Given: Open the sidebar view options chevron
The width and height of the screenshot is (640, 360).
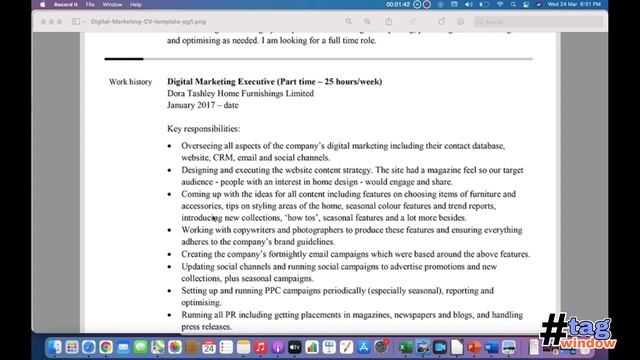Looking at the screenshot, I should [84, 22].
